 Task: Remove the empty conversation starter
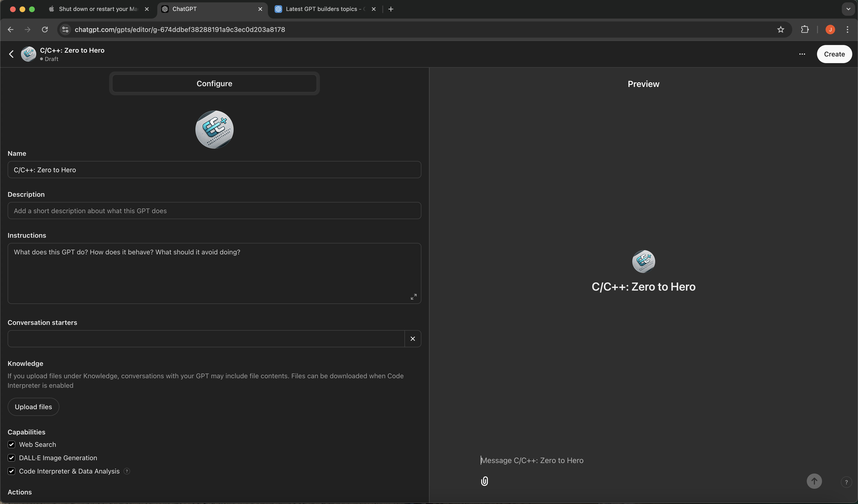413,339
